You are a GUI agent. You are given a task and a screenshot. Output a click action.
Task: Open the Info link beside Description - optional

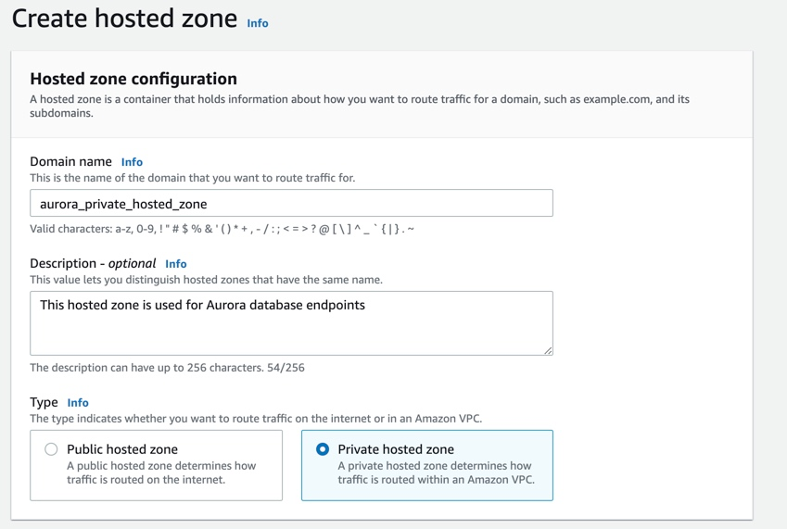[176, 264]
